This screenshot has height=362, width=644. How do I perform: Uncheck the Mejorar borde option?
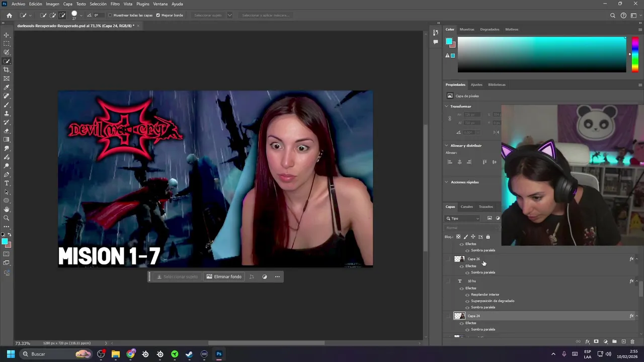[158, 15]
